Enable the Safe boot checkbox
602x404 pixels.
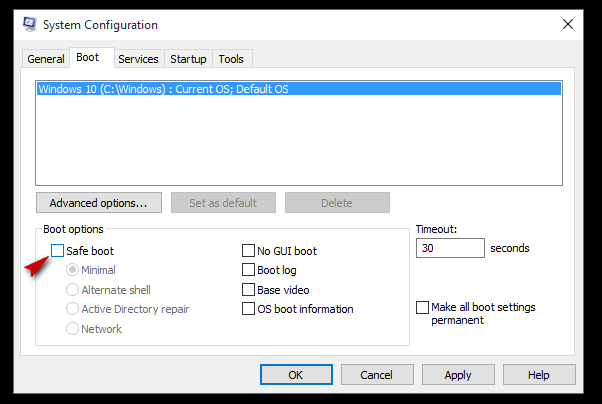click(x=57, y=250)
